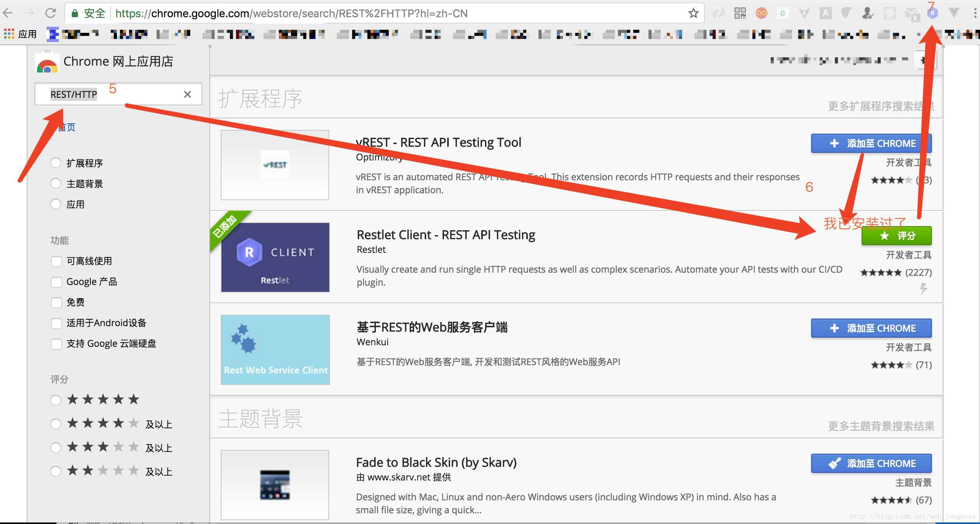Select the five-star rating filter
The image size is (980, 524).
[x=56, y=400]
